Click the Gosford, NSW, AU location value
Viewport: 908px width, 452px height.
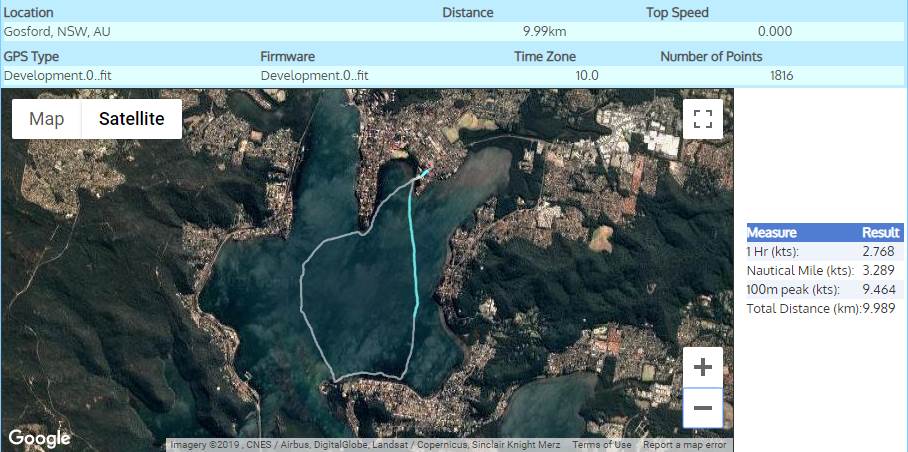[57, 31]
